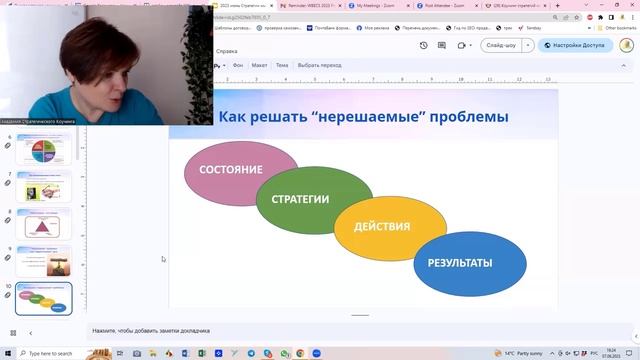The width and height of the screenshot is (640, 360).
Task: Click the slide title Как решать text
Action: pos(363,116)
